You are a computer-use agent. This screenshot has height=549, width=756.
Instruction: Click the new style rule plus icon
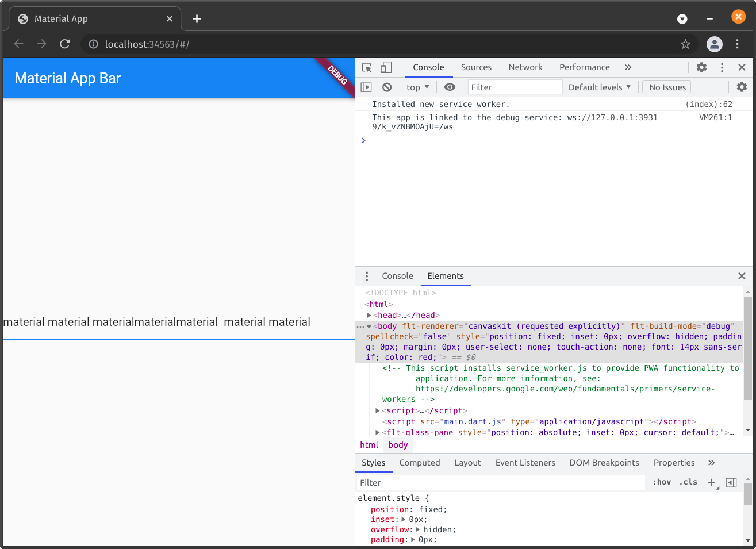(711, 482)
